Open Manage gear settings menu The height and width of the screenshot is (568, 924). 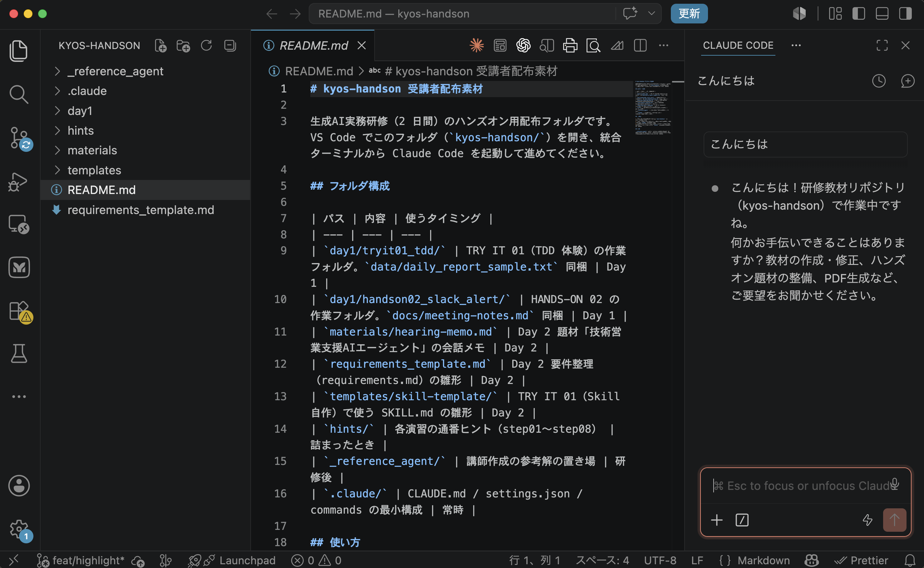[20, 530]
